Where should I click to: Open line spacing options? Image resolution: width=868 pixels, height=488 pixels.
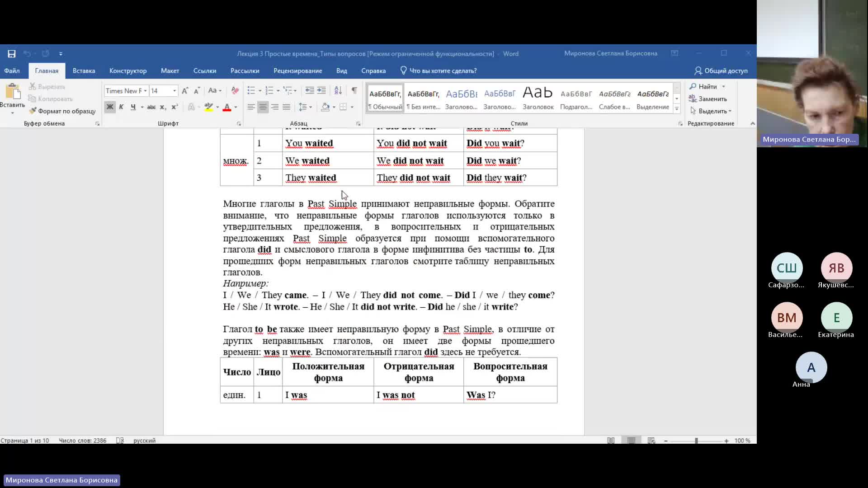click(303, 107)
